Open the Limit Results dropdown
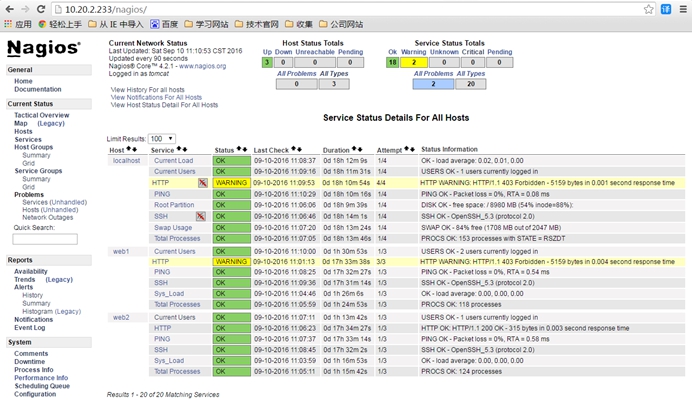This screenshot has width=692, height=407. tap(162, 139)
